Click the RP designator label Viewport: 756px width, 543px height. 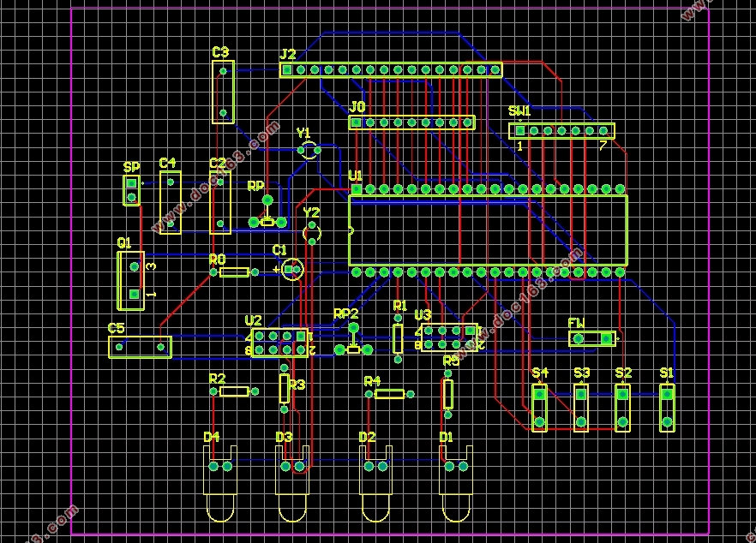[255, 186]
